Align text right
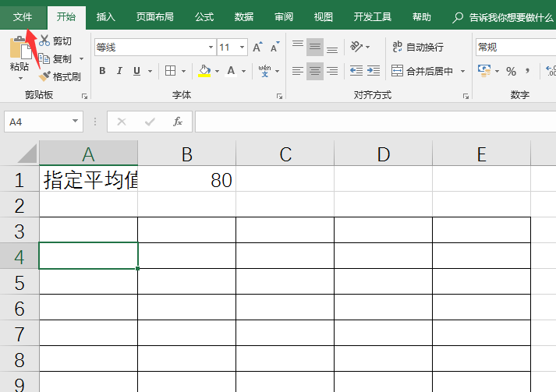The width and height of the screenshot is (556, 392). [x=332, y=71]
